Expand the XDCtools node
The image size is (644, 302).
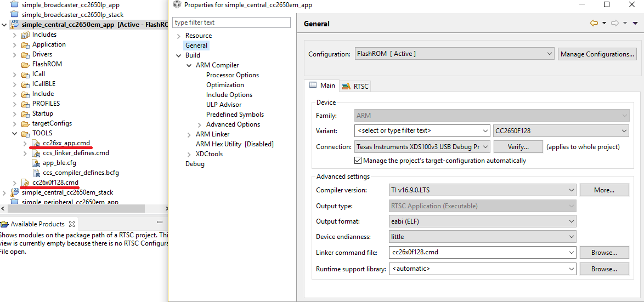click(x=189, y=154)
